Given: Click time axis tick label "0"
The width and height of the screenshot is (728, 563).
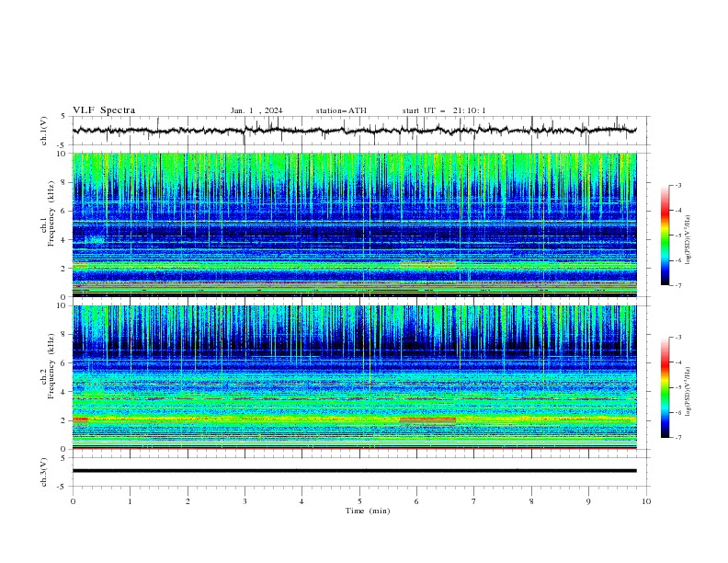Looking at the screenshot, I should click(x=73, y=501).
